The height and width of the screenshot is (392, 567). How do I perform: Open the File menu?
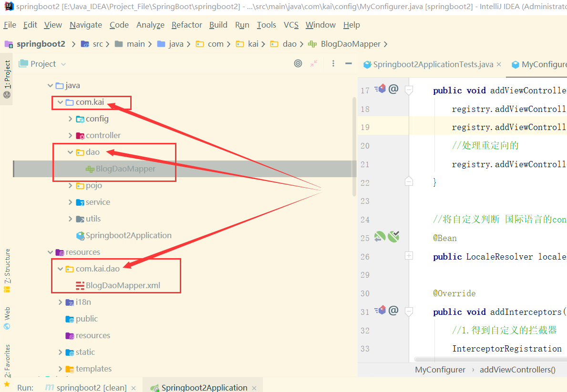tap(10, 25)
